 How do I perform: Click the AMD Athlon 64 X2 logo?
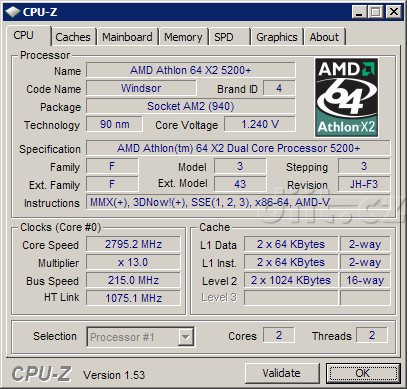coord(346,98)
